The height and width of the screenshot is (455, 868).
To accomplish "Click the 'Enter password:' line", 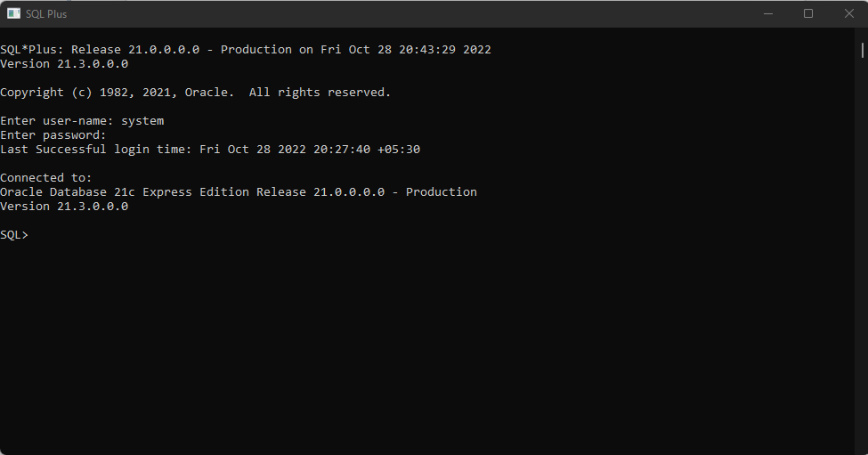I will [x=53, y=135].
